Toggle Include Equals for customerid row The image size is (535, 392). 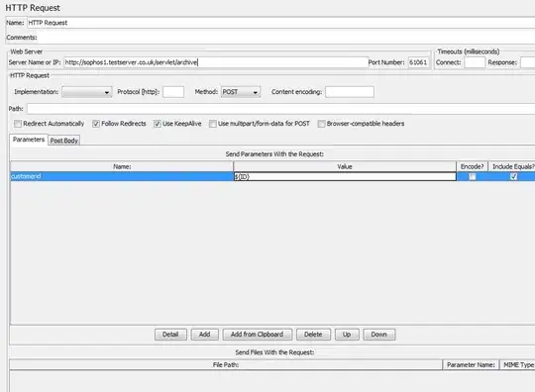point(513,176)
